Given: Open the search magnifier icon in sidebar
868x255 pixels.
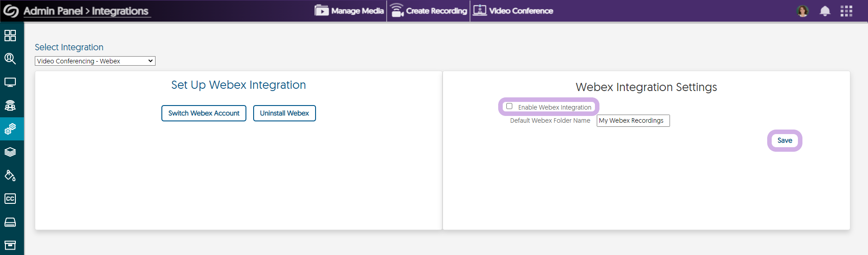Looking at the screenshot, I should 10,58.
